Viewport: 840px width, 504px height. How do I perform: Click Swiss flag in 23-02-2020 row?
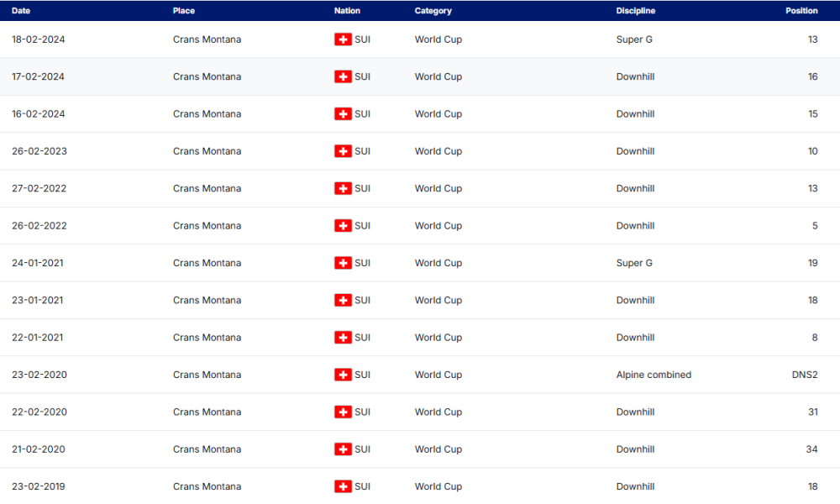point(343,375)
